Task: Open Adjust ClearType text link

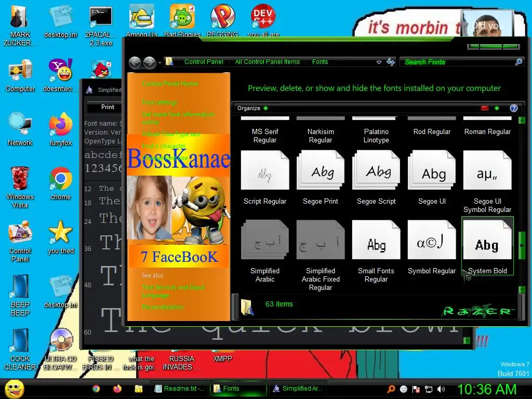Action: [171, 134]
